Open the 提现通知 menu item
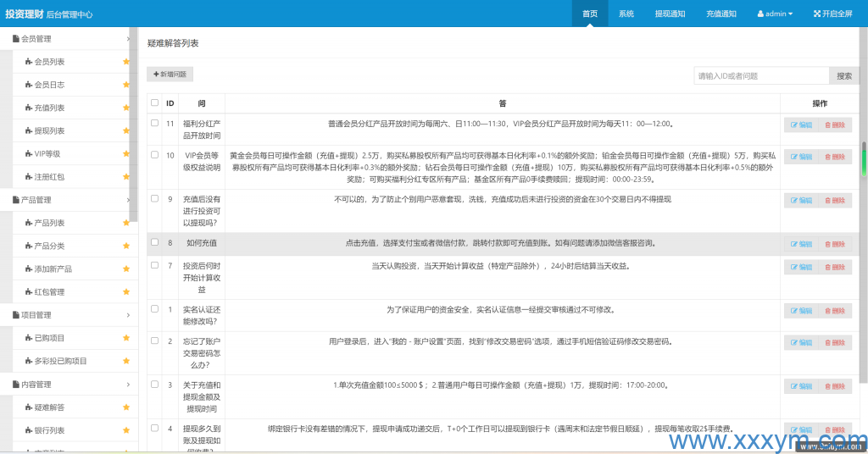Screen dimensions: 868x454 pos(670,14)
